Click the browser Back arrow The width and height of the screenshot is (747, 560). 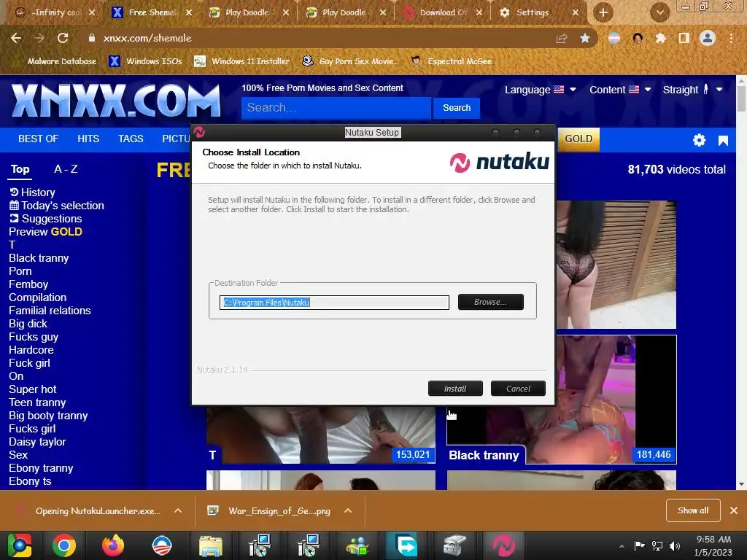coord(16,38)
